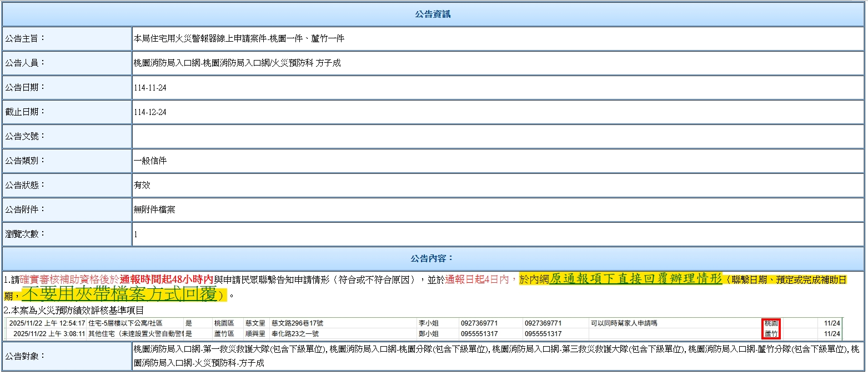868x380 pixels.
Task: Click the 公告內容 section header
Action: pyautogui.click(x=433, y=259)
